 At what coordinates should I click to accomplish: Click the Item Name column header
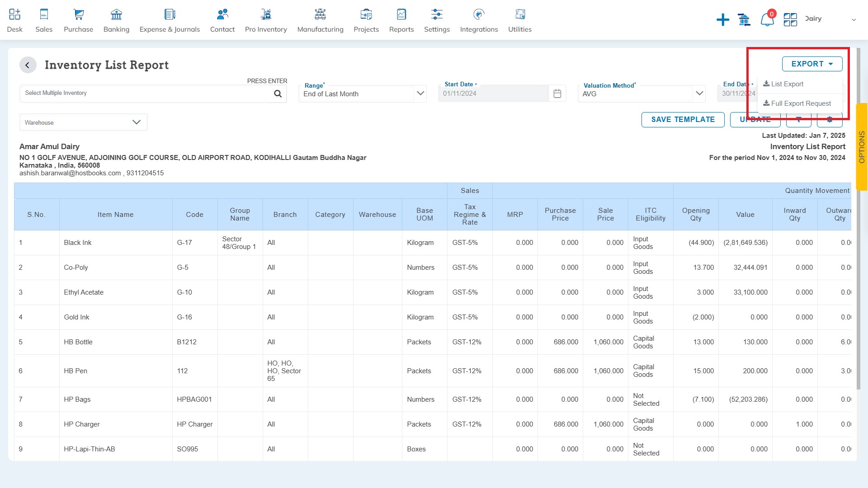tap(115, 215)
